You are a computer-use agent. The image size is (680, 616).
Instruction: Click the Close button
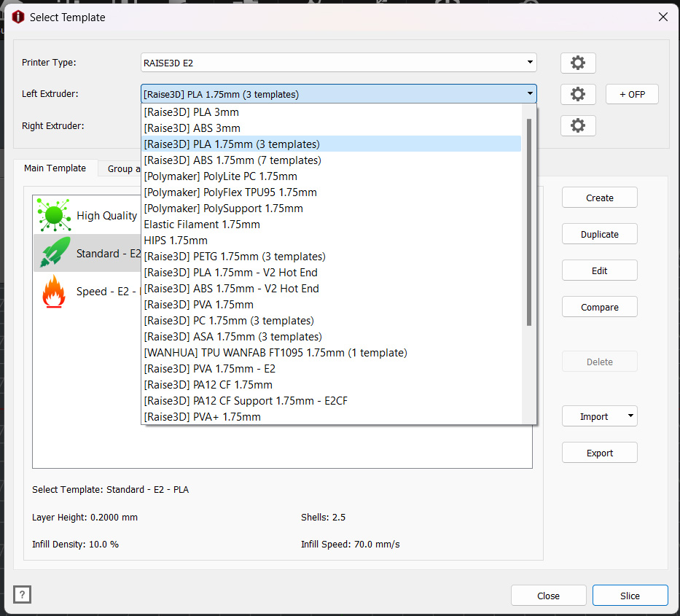(x=548, y=596)
